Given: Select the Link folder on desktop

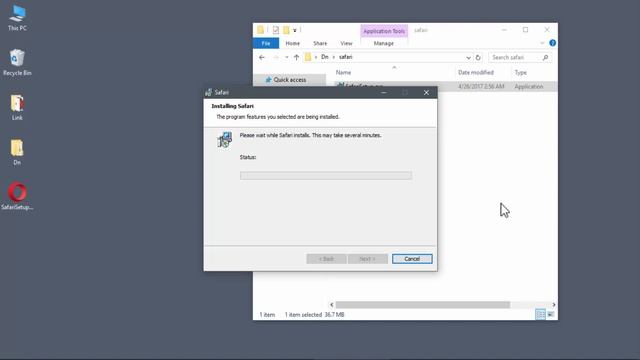Looking at the screenshot, I should pos(17,107).
